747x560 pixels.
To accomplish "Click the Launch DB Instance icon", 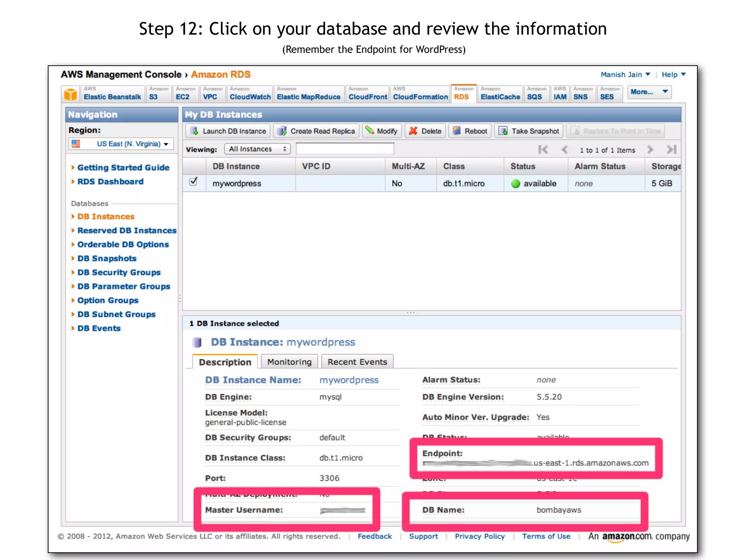I will (194, 131).
